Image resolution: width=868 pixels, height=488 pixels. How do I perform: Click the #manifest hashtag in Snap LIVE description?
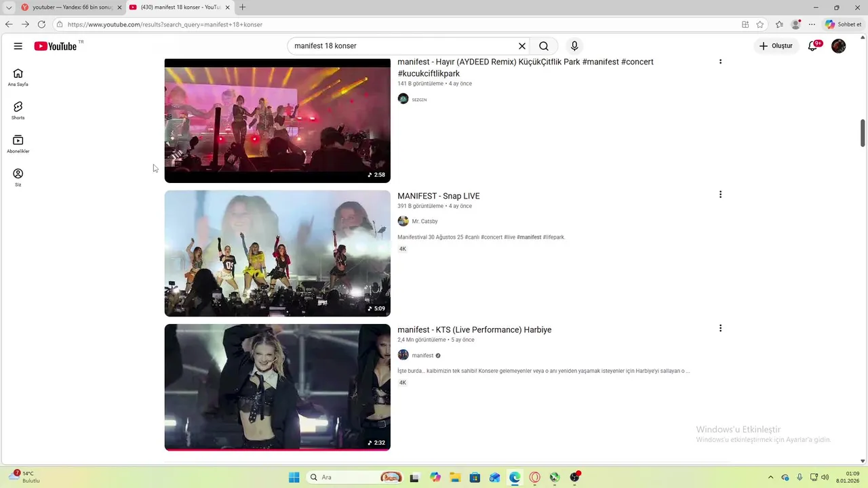(529, 237)
